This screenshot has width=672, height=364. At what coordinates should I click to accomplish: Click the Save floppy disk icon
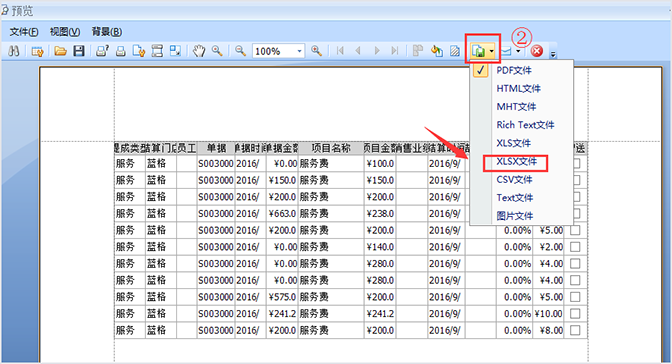78,51
